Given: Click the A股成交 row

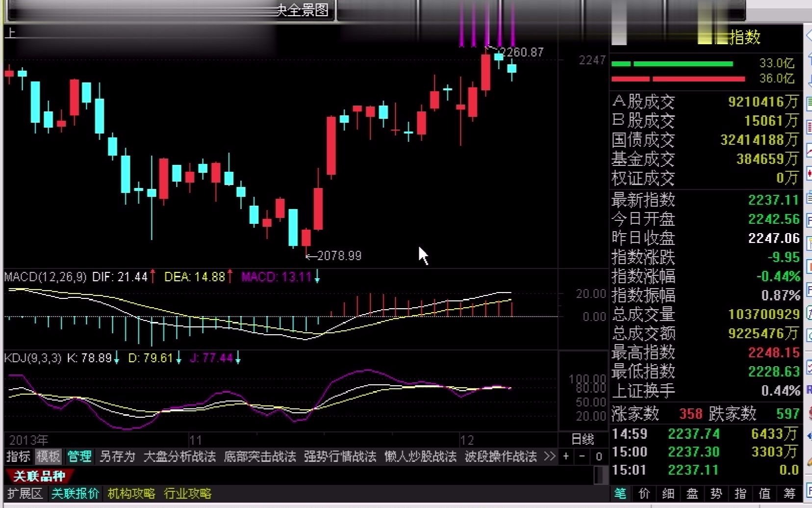Looking at the screenshot, I should coord(706,102).
